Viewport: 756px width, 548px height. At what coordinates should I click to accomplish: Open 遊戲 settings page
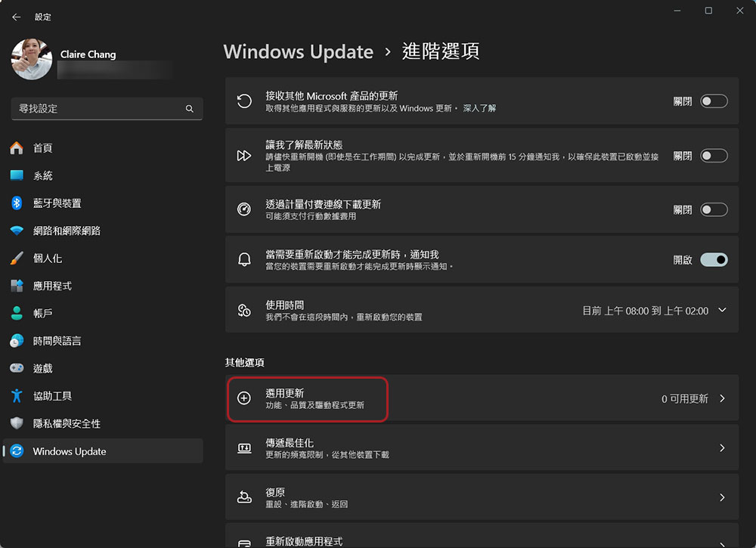click(x=103, y=368)
